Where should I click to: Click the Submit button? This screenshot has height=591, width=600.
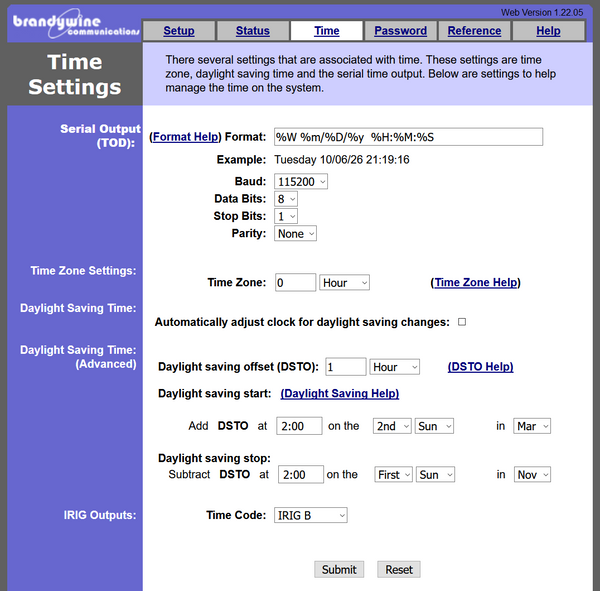click(x=339, y=570)
